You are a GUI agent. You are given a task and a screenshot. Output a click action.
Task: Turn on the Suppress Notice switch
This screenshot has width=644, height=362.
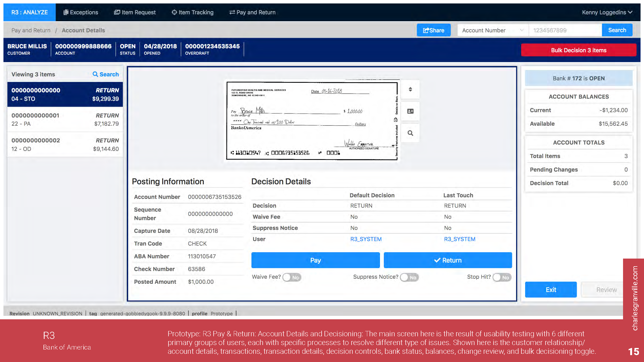[409, 277]
